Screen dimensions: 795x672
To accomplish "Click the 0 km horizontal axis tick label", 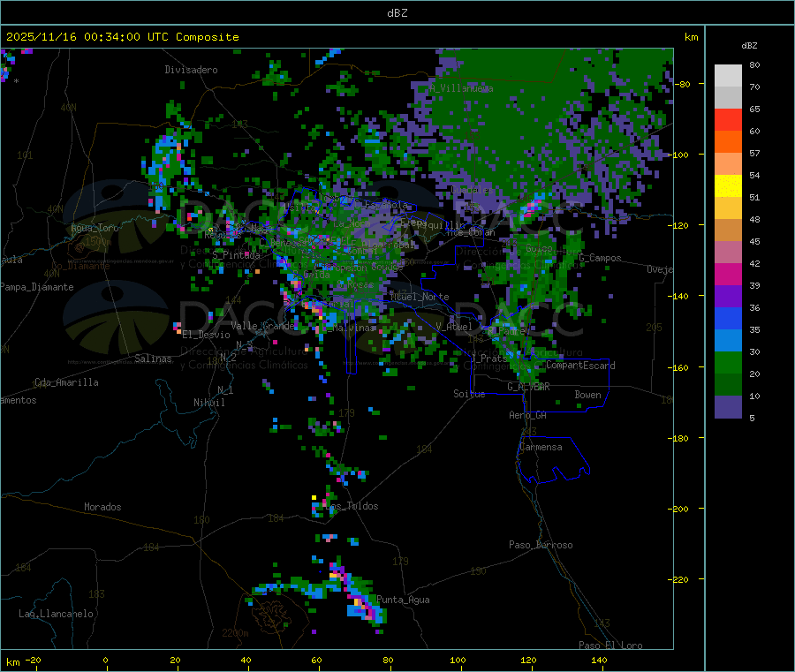I will [x=105, y=660].
